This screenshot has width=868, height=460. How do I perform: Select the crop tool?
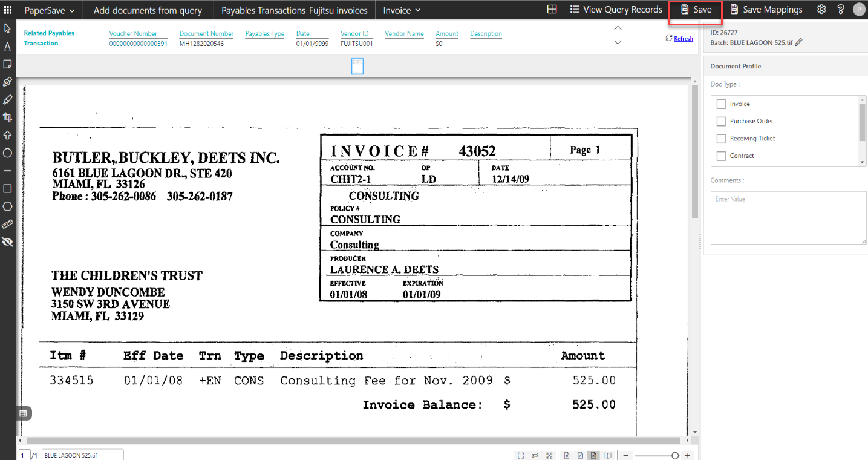coord(7,117)
